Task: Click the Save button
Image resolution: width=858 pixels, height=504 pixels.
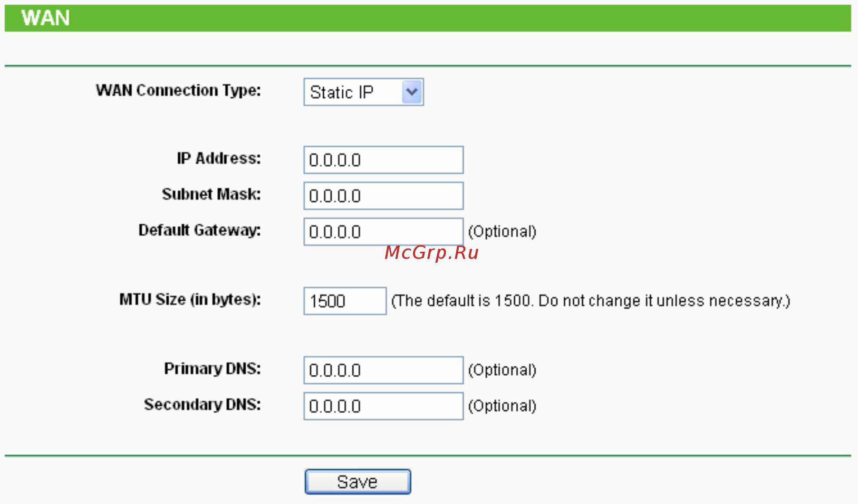Action: [358, 482]
